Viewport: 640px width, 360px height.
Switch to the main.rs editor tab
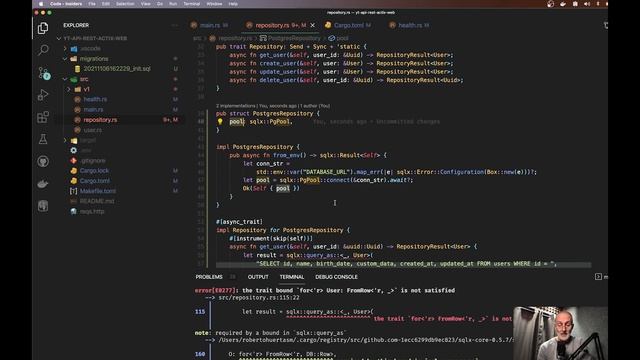[x=209, y=25]
